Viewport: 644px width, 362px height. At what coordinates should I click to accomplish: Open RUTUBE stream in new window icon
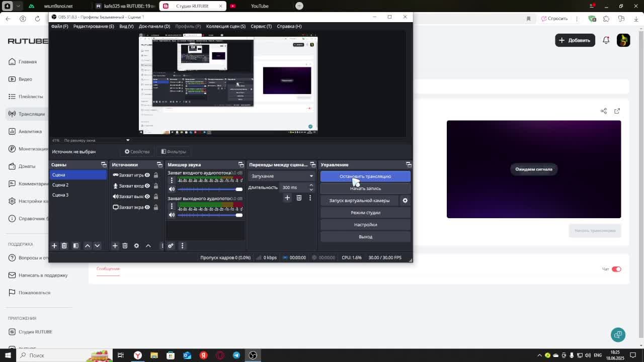click(x=617, y=111)
